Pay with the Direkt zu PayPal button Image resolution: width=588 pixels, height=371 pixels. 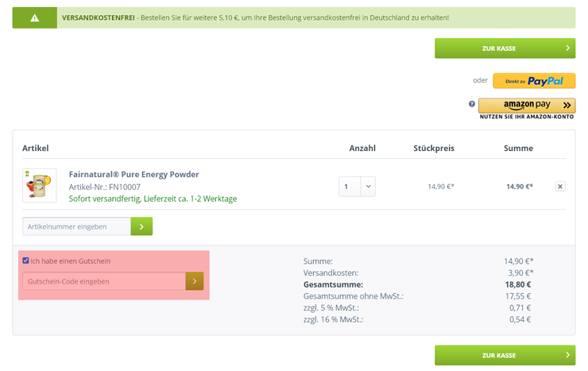(x=534, y=81)
